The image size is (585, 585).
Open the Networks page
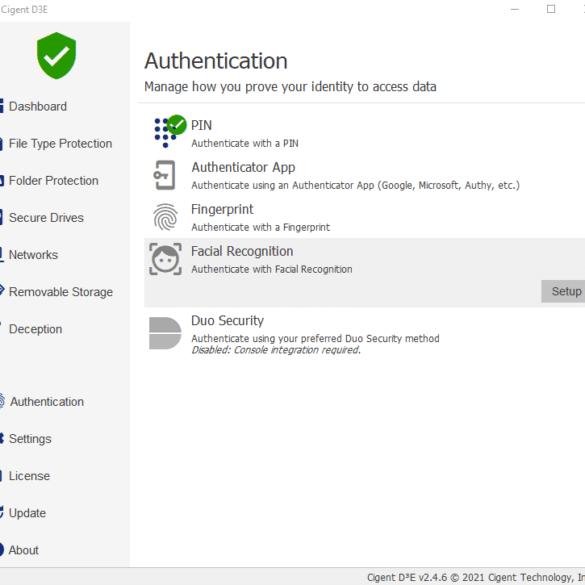pyautogui.click(x=33, y=255)
